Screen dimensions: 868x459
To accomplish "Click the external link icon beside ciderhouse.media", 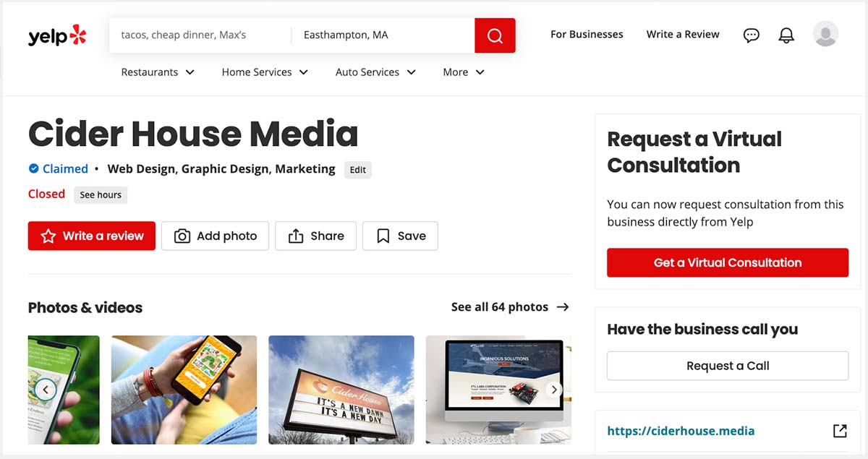I will (x=839, y=431).
